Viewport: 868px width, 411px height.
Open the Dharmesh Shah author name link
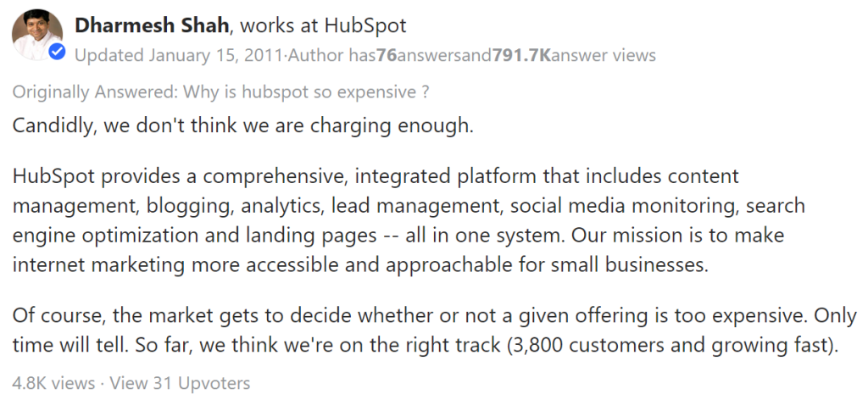pyautogui.click(x=153, y=25)
